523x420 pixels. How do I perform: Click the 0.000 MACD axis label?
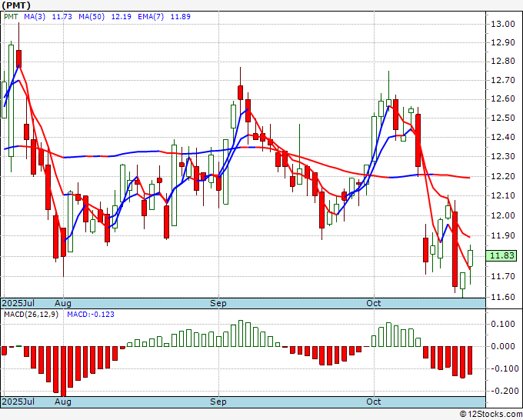(x=505, y=347)
